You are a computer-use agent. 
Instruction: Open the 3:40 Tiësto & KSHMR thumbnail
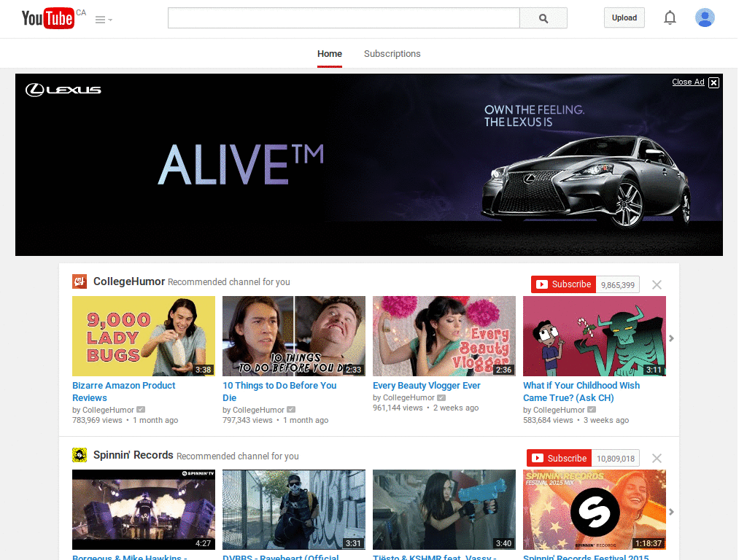444,510
